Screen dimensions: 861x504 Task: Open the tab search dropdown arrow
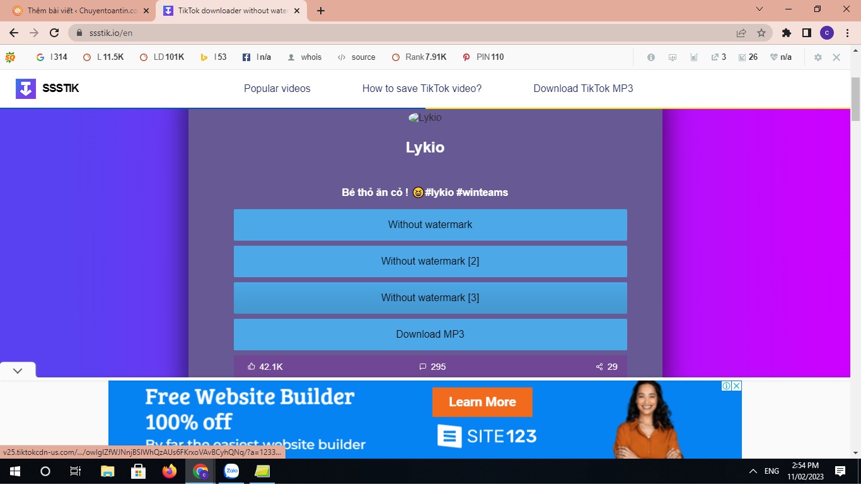click(x=760, y=9)
